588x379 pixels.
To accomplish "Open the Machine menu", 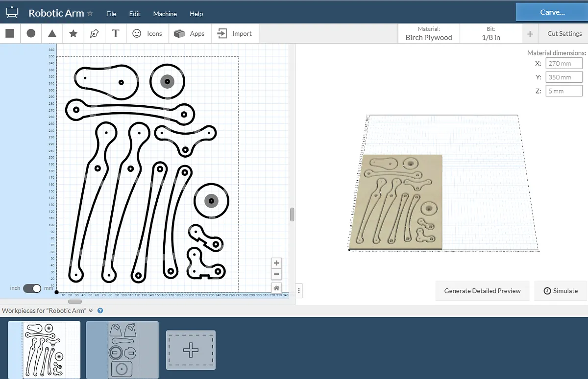I will pos(165,14).
